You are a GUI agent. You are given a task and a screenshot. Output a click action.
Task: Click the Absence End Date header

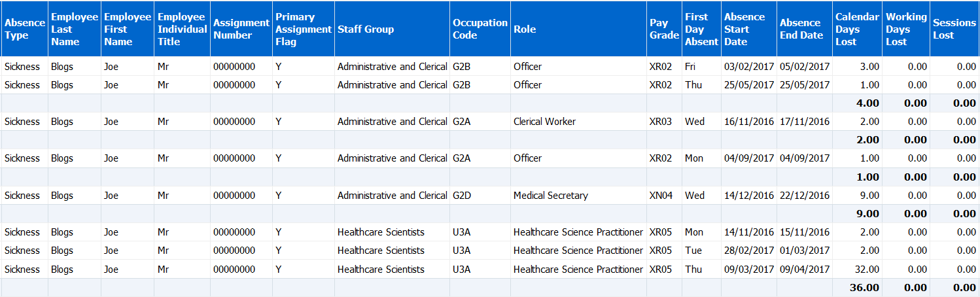pyautogui.click(x=804, y=29)
